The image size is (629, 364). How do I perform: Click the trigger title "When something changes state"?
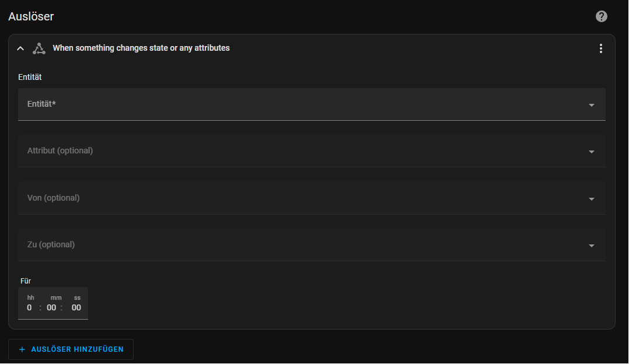tap(141, 48)
